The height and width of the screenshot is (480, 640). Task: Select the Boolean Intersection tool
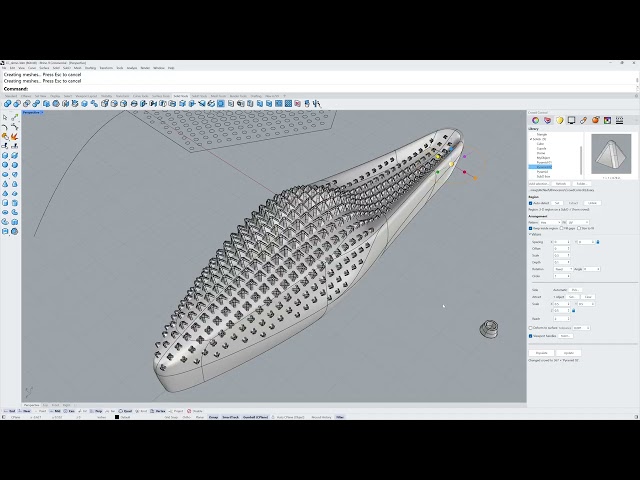(x=27, y=104)
